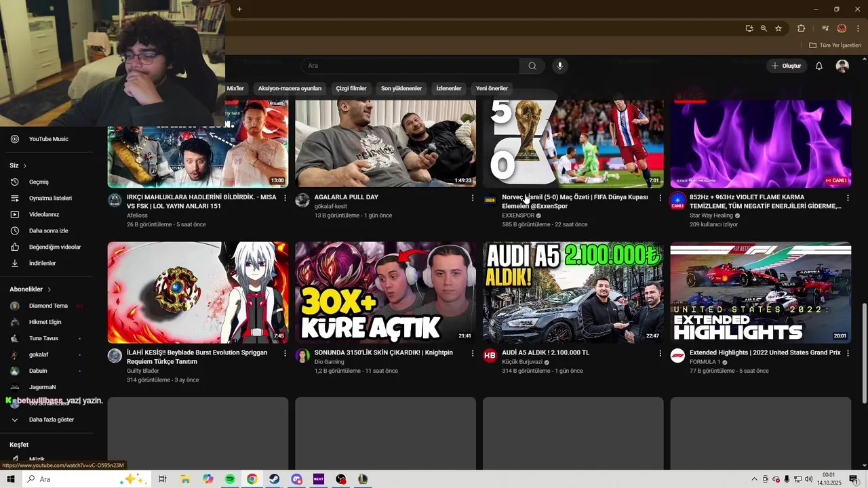Open the Chrome profile avatar

coord(842,28)
